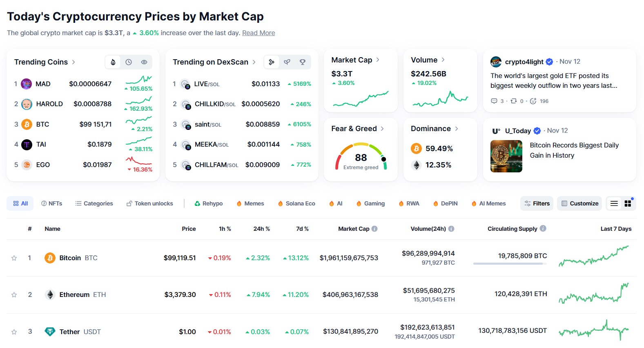This screenshot has width=644, height=348.
Task: Star Bitcoin to add to watchlist
Action: pos(14,258)
